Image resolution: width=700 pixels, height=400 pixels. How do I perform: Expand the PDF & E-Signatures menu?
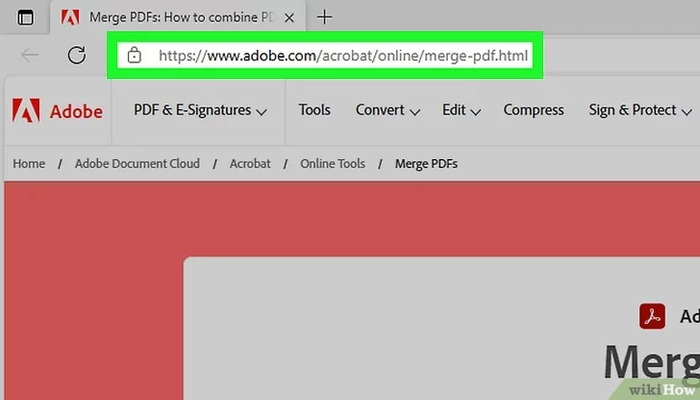[200, 110]
